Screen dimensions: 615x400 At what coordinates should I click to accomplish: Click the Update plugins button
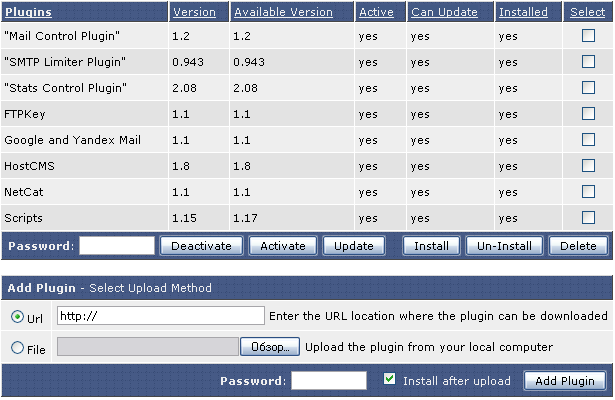pos(354,245)
